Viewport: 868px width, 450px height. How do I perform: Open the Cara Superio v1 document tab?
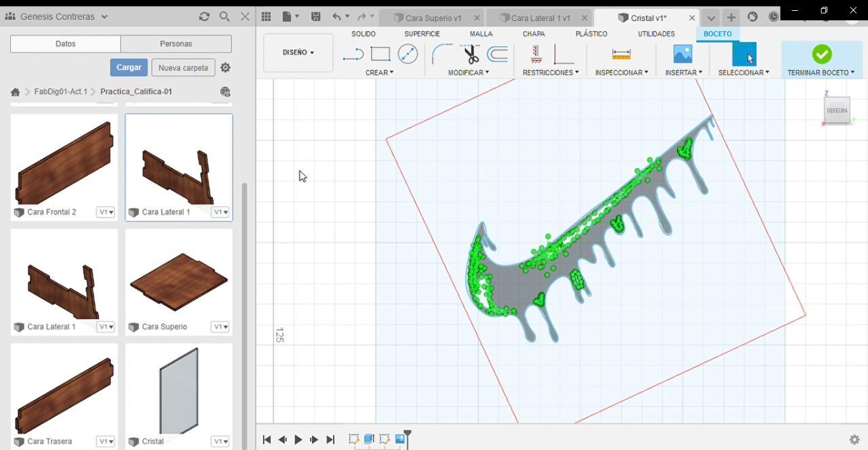click(433, 18)
